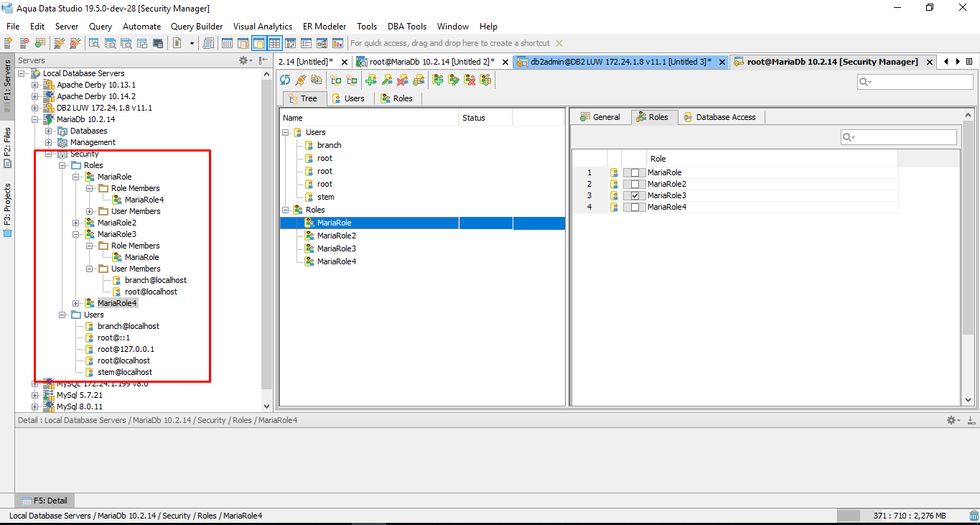Click the search field above the Role table
The width and height of the screenshot is (980, 525).
click(x=899, y=137)
